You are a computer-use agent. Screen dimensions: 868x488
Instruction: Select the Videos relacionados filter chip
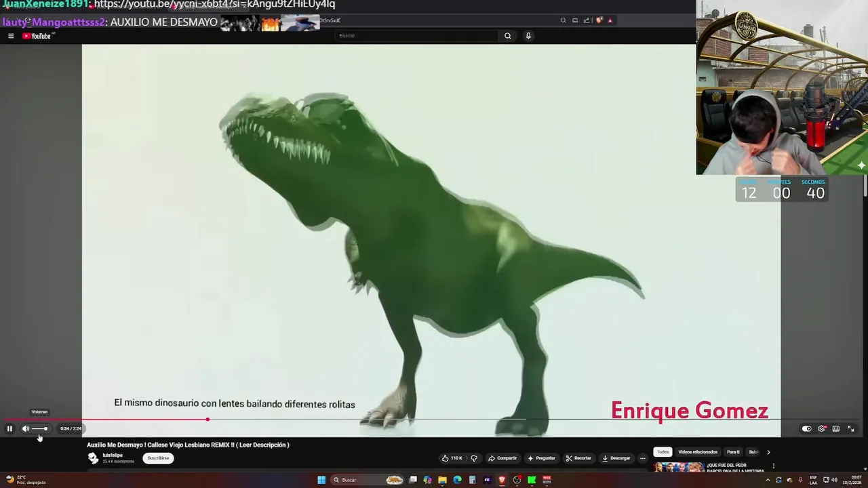point(698,452)
